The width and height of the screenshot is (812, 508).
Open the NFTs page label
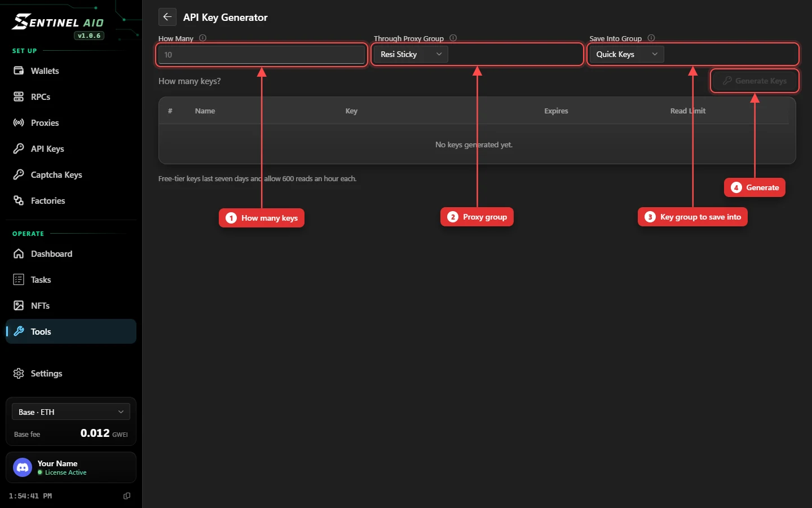[x=40, y=305]
